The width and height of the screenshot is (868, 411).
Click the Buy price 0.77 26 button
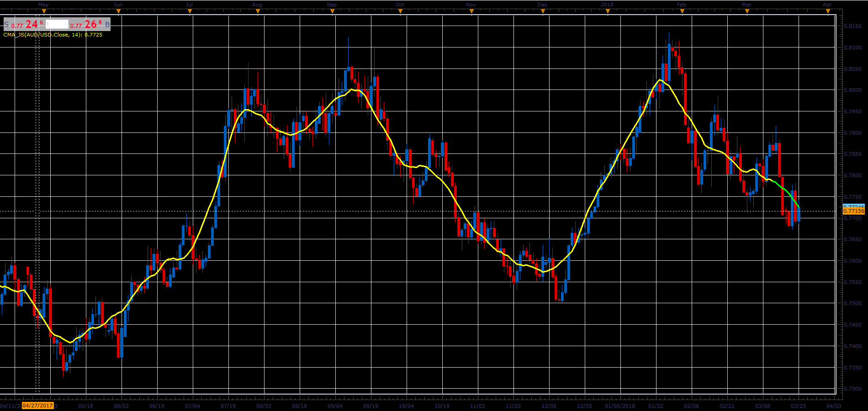[x=89, y=25]
